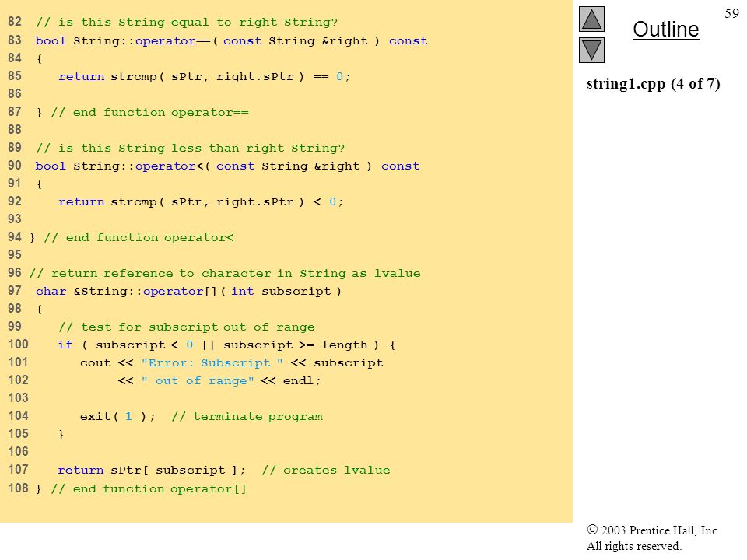This screenshot has width=747, height=560.
Task: Click the exit( 1 ) statement
Action: [x=117, y=417]
